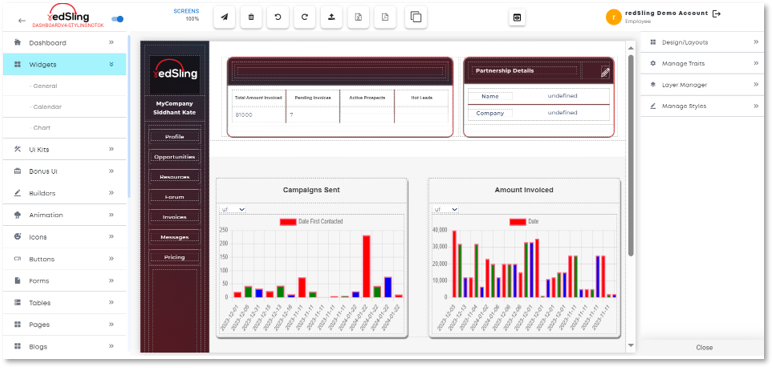773x368 pixels.
Task: Click the Campaigns Sent chart title
Action: tap(311, 189)
